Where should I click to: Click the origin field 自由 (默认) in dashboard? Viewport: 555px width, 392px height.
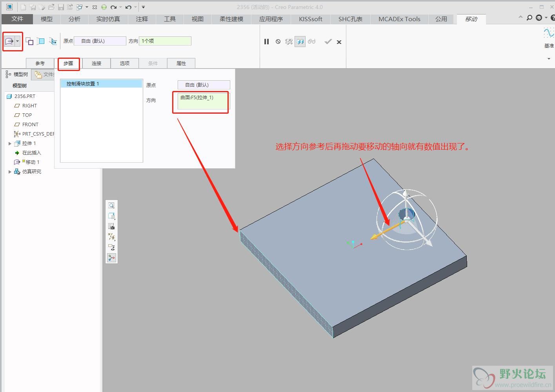click(x=100, y=41)
